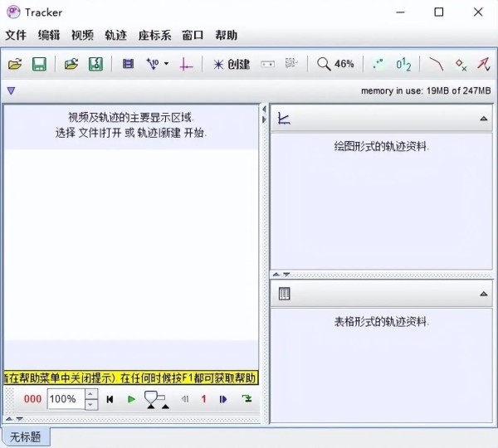Open the library browser folder icon
Screen dimensions: 498x448
pos(71,64)
